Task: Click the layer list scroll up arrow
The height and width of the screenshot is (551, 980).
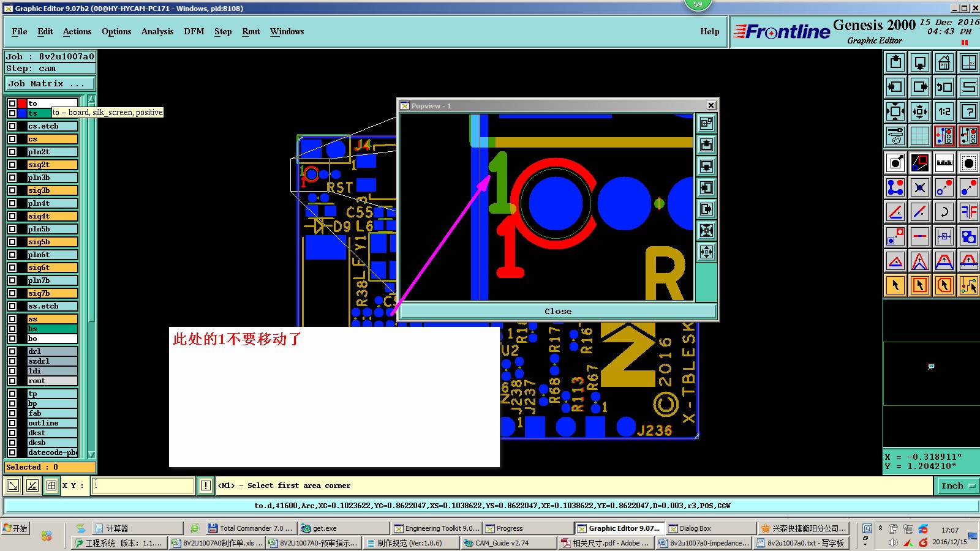Action: click(92, 99)
